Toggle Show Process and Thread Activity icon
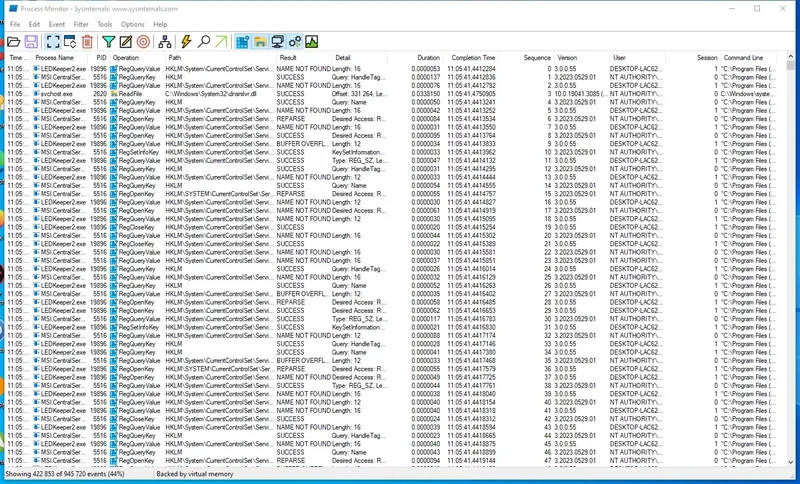The image size is (800, 484). pos(294,42)
